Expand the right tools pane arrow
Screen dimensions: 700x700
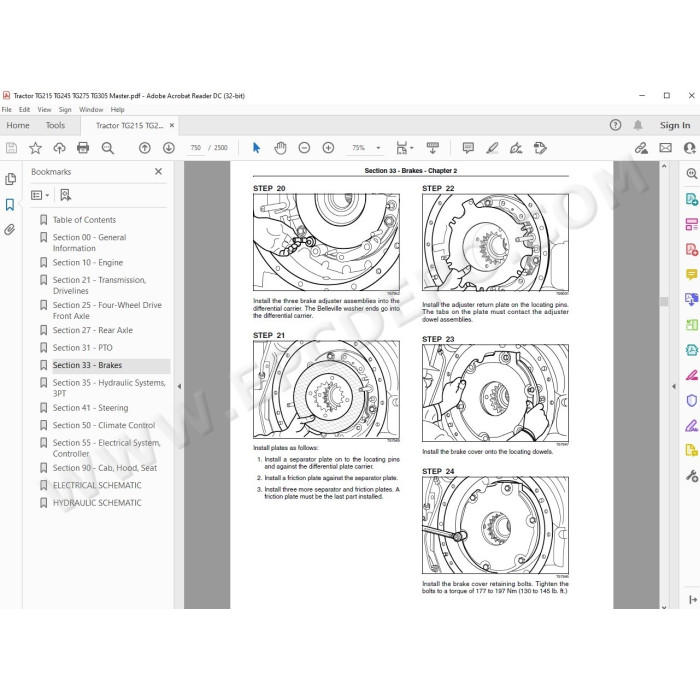pos(674,387)
